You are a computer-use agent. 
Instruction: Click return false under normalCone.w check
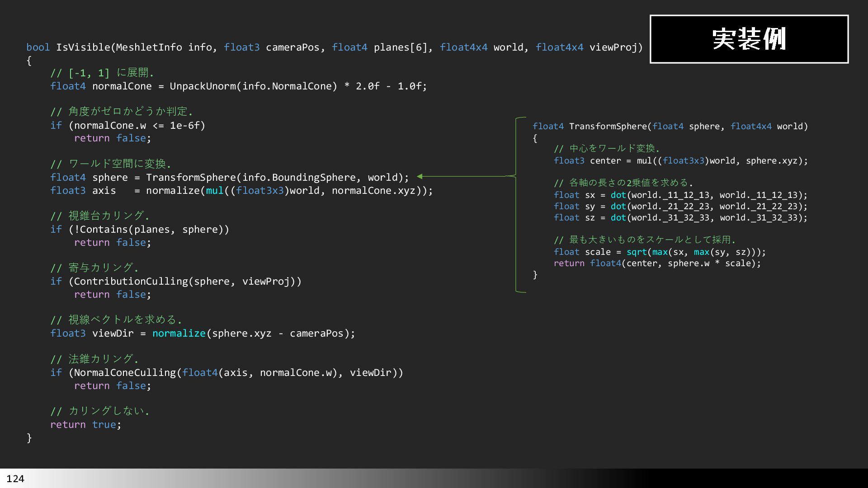[113, 138]
